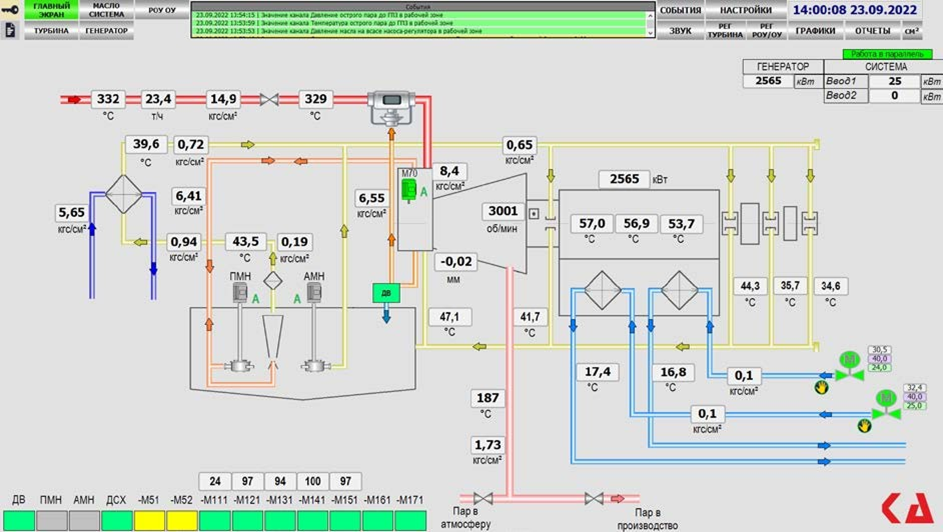Screen dimensions: 943x532
Task: Select the stop valve unit above the turbine
Action: (x=391, y=108)
